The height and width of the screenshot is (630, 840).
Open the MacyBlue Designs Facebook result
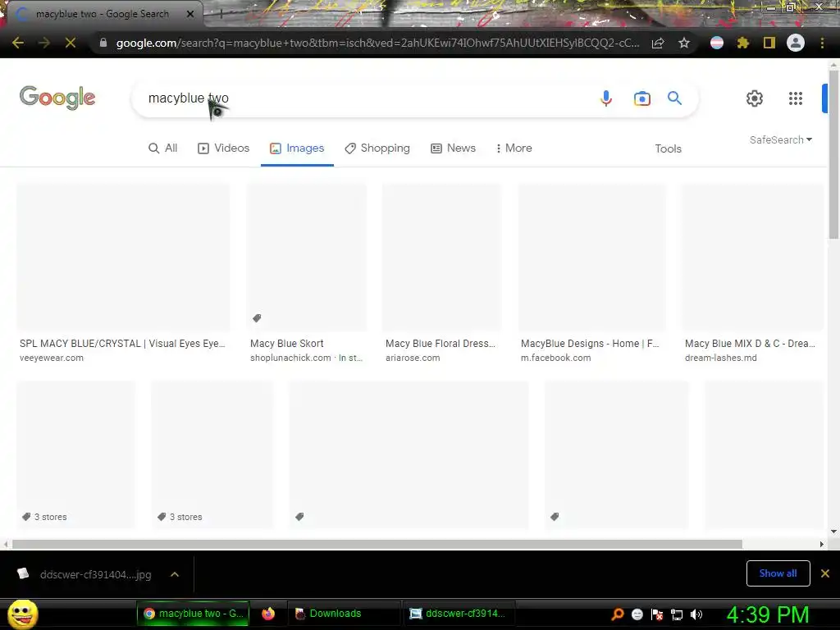[x=591, y=257]
